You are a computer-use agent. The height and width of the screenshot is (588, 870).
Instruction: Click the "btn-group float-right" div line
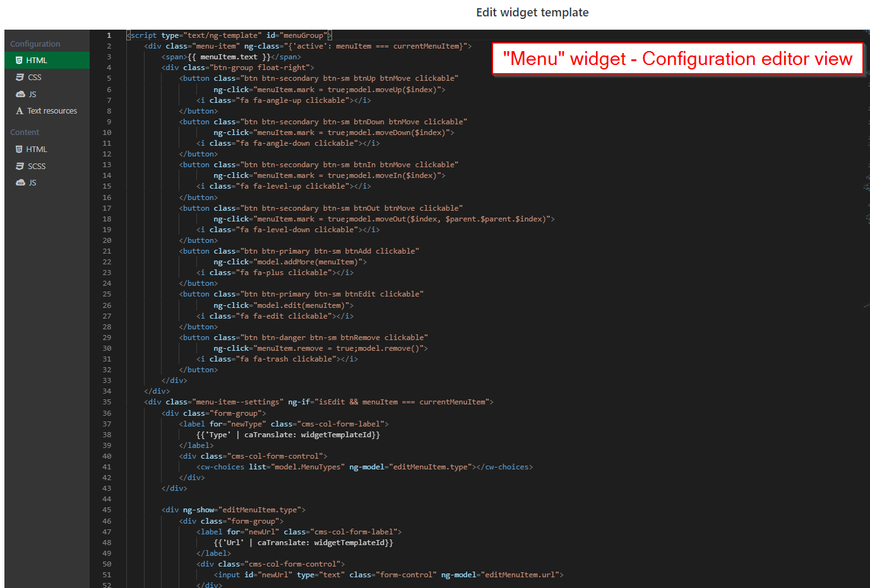(237, 68)
